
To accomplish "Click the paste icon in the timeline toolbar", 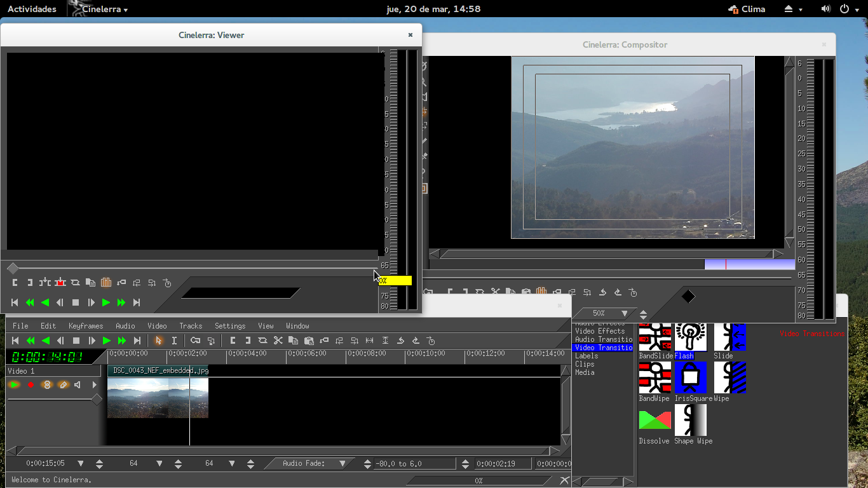I will coord(308,341).
